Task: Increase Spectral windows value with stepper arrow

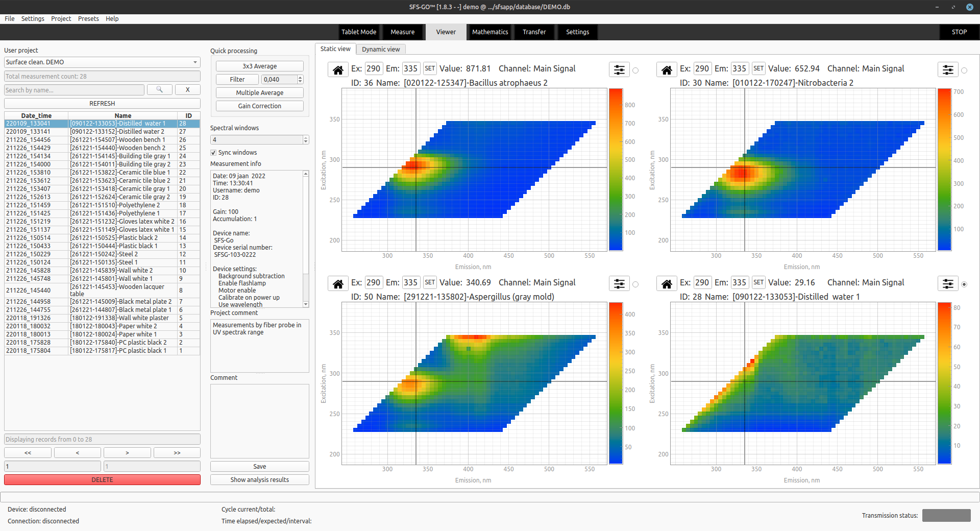Action: pyautogui.click(x=305, y=137)
